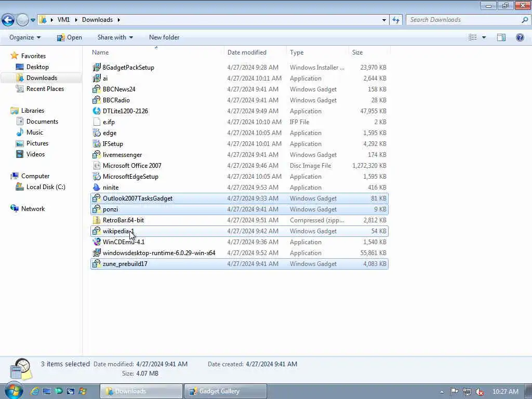Select the ninite application icon
This screenshot has width=532, height=399.
(x=97, y=187)
